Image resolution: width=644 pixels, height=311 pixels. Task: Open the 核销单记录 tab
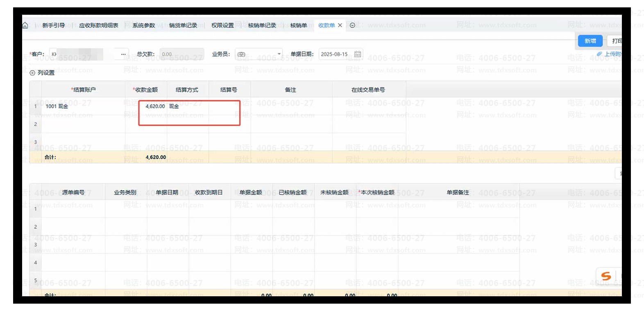tap(262, 25)
